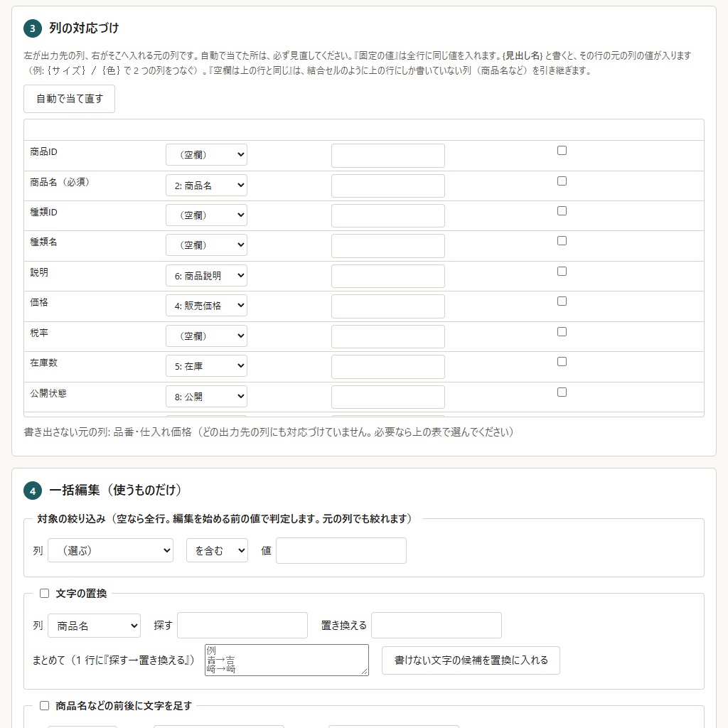Open the 文字の置換 column dropdown 商品名
Viewport: 728px width, 728px height.
[x=95, y=626]
